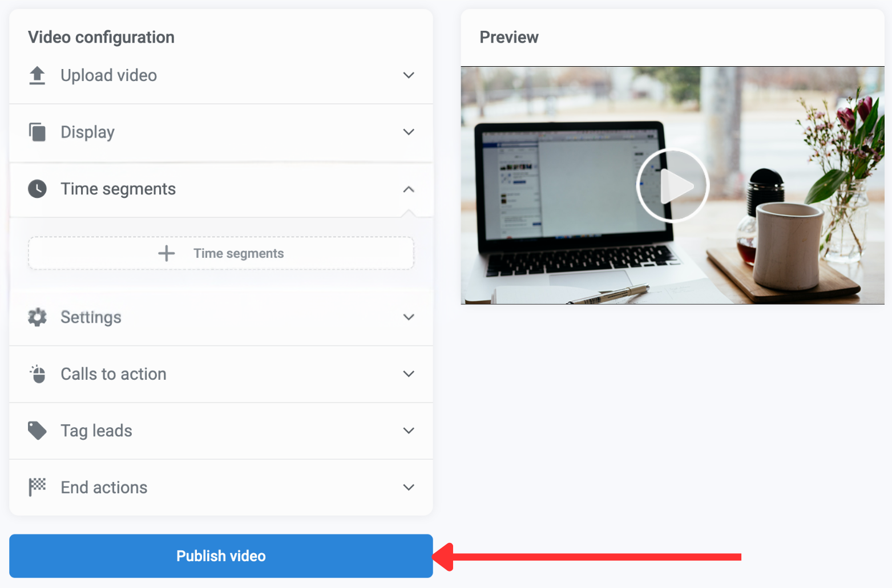This screenshot has width=892, height=588.
Task: Collapse the Time segments section chevron
Action: (409, 189)
